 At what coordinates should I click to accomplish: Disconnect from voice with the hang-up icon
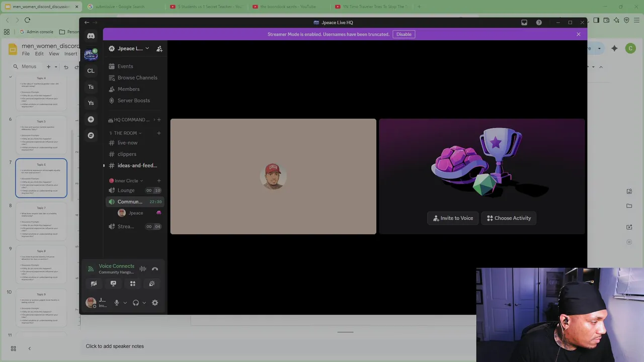coord(155,269)
